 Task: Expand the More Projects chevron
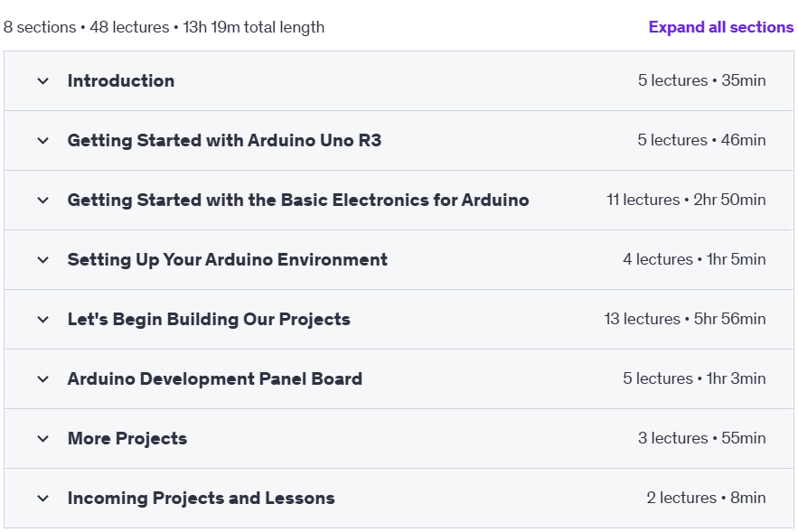pyautogui.click(x=43, y=438)
